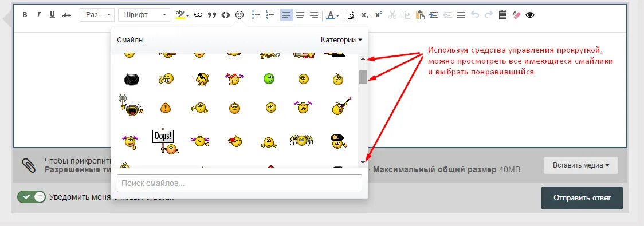The width and height of the screenshot is (644, 226).
Task: Pick the black hair wig smiley
Action: coord(131,79)
